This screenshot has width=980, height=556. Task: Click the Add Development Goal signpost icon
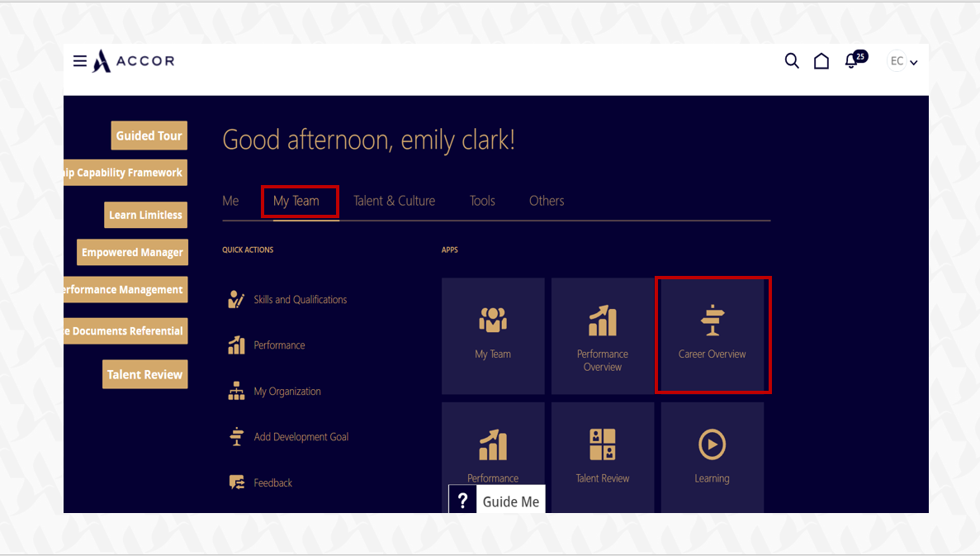(236, 436)
